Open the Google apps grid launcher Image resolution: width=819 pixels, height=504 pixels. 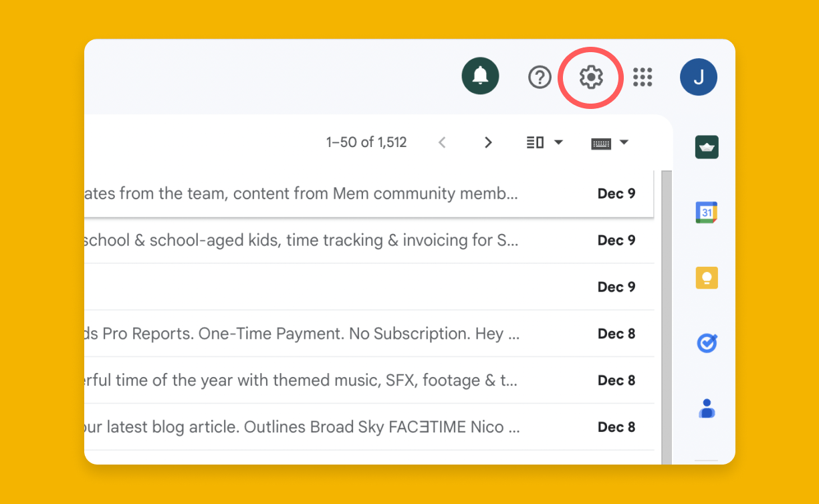[642, 78]
